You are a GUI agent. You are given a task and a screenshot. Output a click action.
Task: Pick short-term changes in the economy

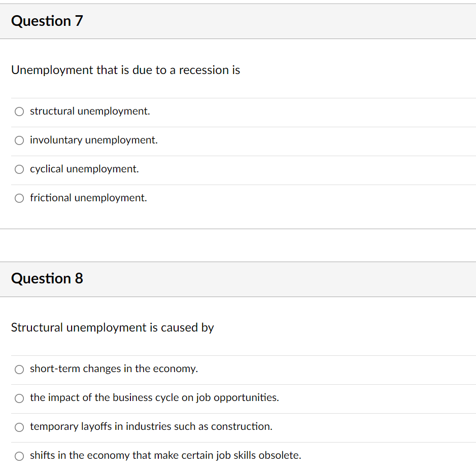click(x=19, y=369)
